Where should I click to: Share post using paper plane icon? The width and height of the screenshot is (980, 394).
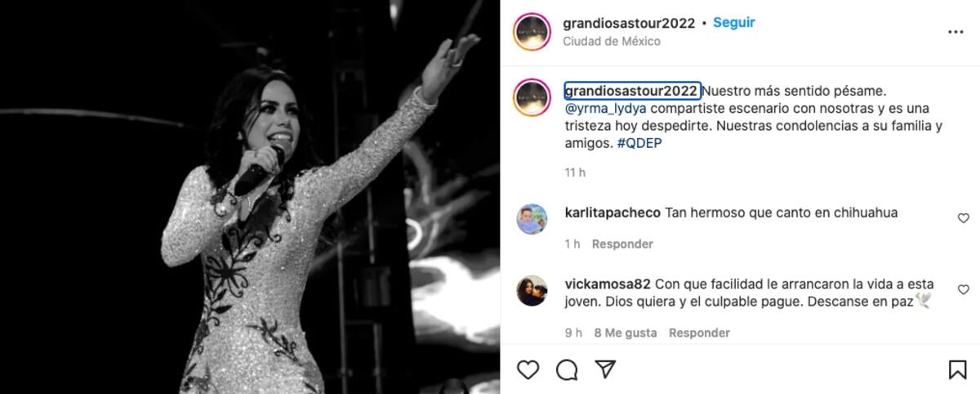point(604,369)
